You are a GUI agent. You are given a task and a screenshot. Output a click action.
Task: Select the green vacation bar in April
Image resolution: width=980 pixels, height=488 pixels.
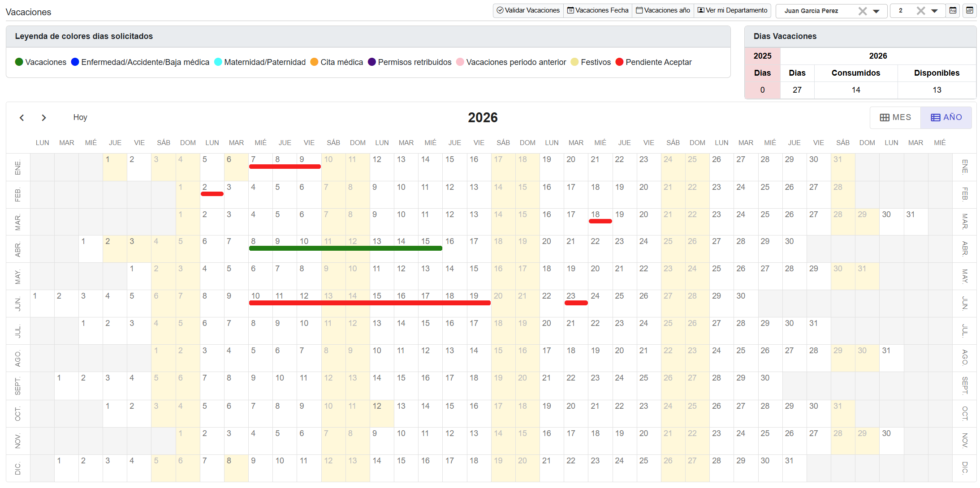(345, 248)
